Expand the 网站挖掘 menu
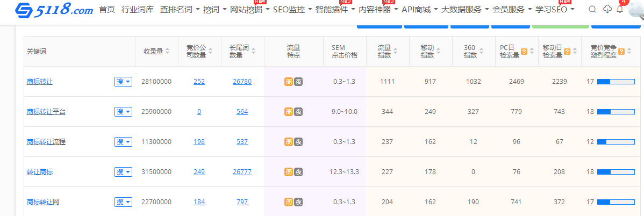This screenshot has width=644, height=216. tap(250, 10)
